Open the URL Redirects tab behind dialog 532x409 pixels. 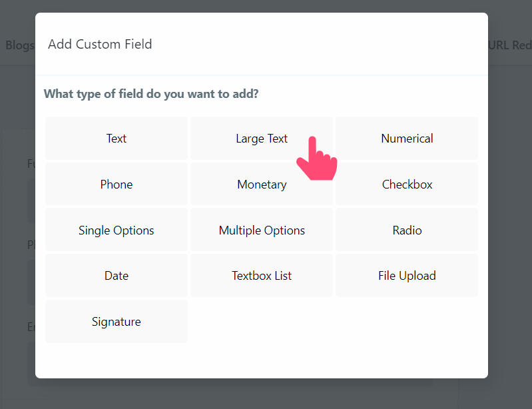point(510,45)
